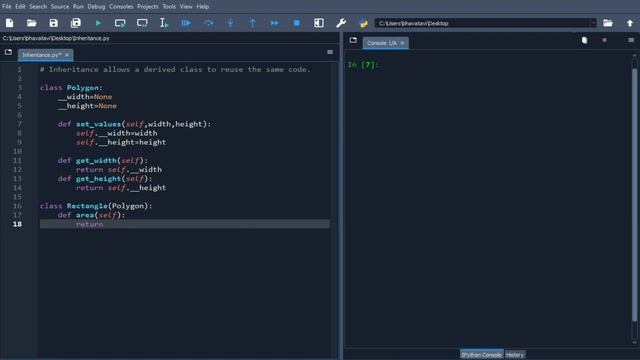Open the Consoles menu
640x360 pixels.
(121, 7)
